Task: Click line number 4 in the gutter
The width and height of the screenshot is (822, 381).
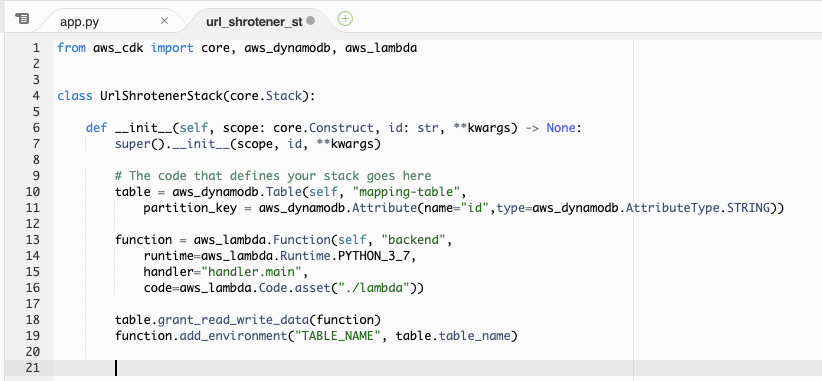Action: pyautogui.click(x=36, y=96)
